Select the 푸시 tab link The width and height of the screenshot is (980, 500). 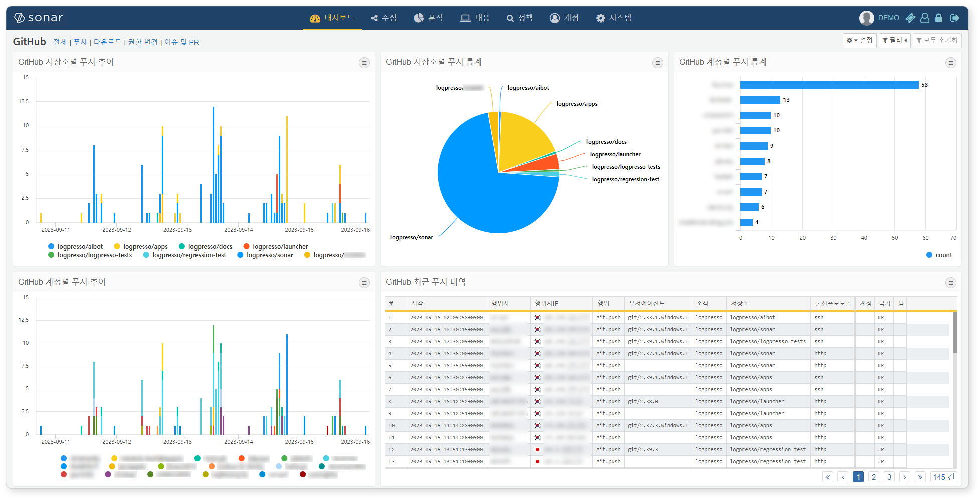[80, 42]
